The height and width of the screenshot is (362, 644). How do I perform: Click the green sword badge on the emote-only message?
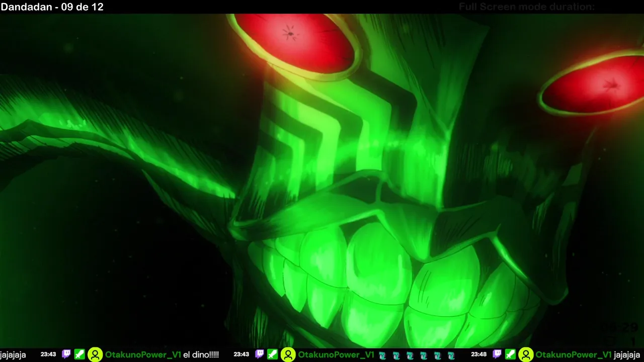pos(273,354)
